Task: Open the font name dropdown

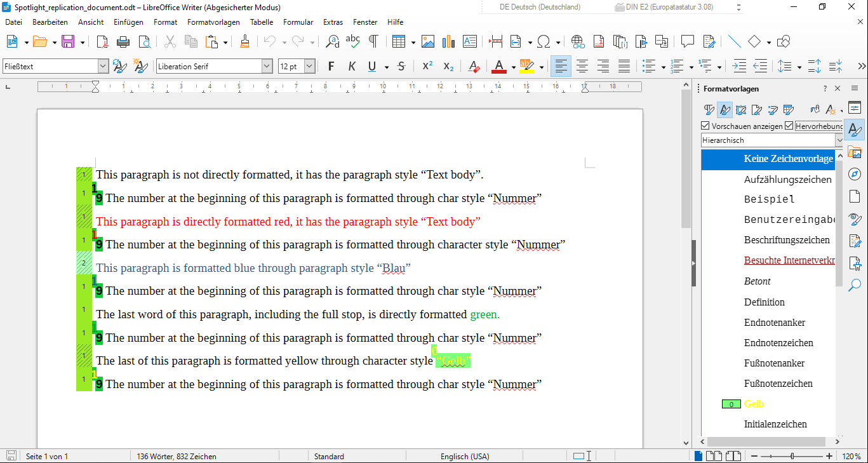Action: [267, 66]
